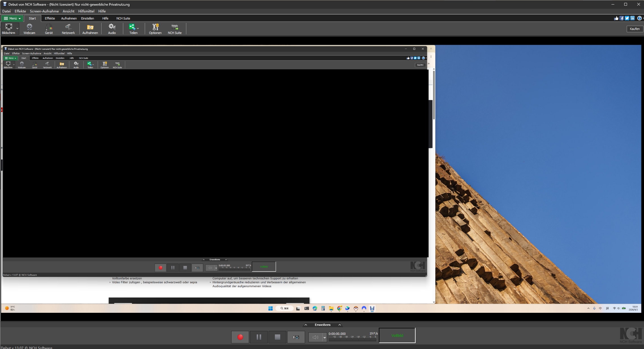Viewport: 644px width, 349px height.
Task: Click the LinkedIn icon in main window header
Action: tap(632, 18)
